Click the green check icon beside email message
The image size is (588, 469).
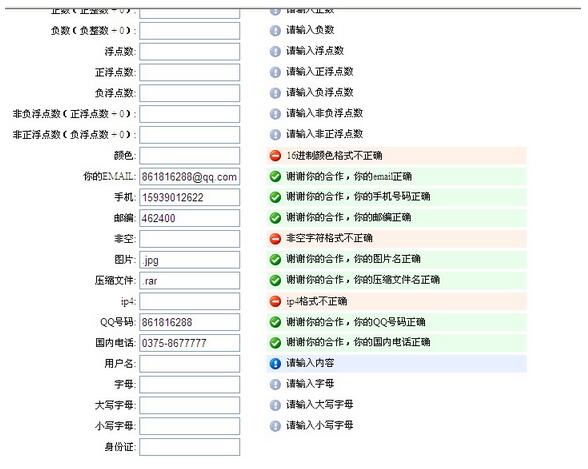(275, 176)
